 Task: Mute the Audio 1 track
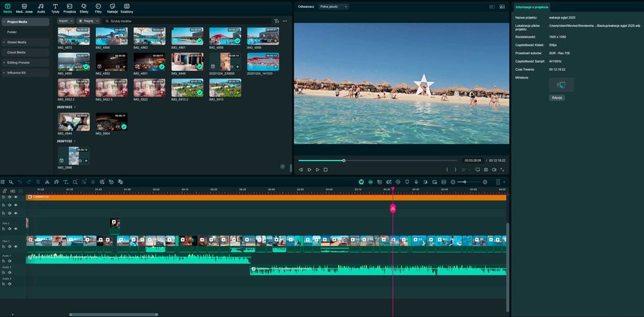[10, 261]
